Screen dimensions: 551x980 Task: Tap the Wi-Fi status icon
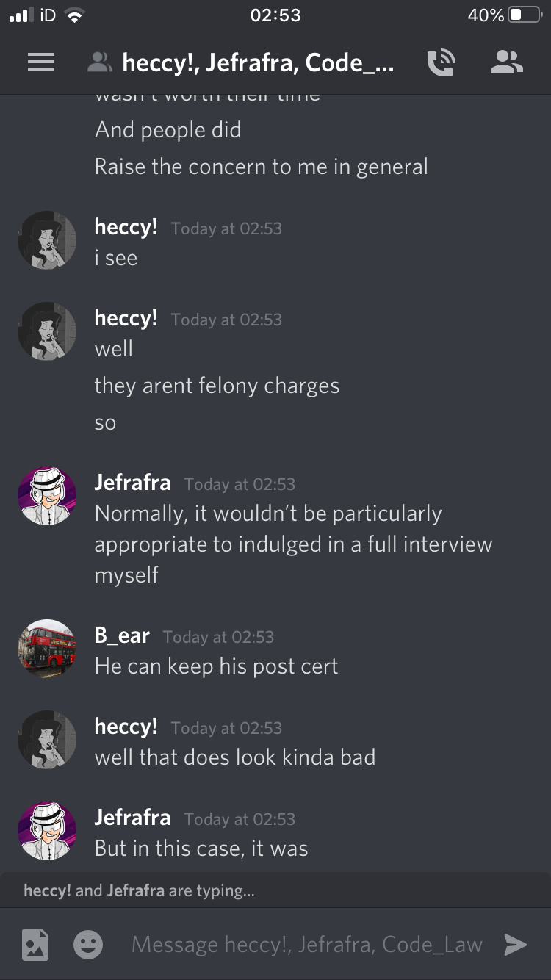[73, 15]
